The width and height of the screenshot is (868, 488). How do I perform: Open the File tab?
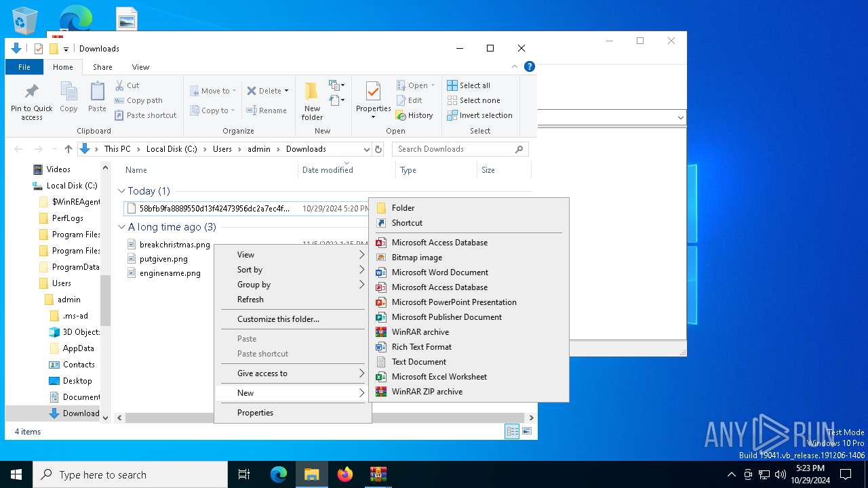[x=24, y=67]
